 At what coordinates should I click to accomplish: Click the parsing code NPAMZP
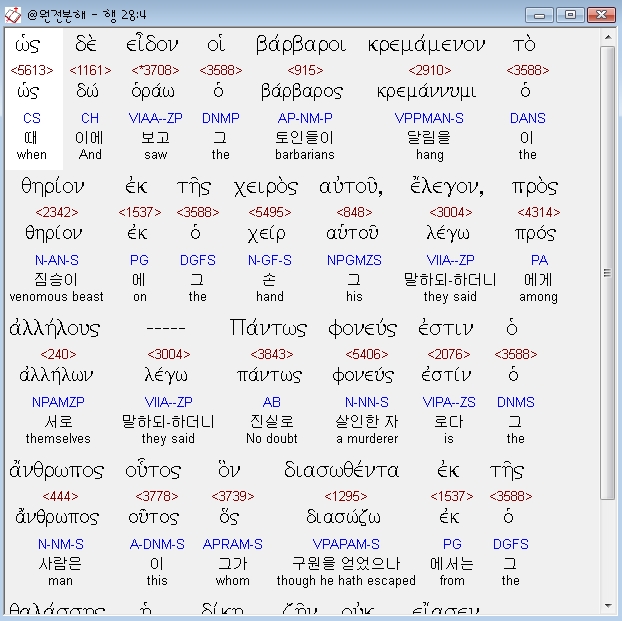(58, 402)
